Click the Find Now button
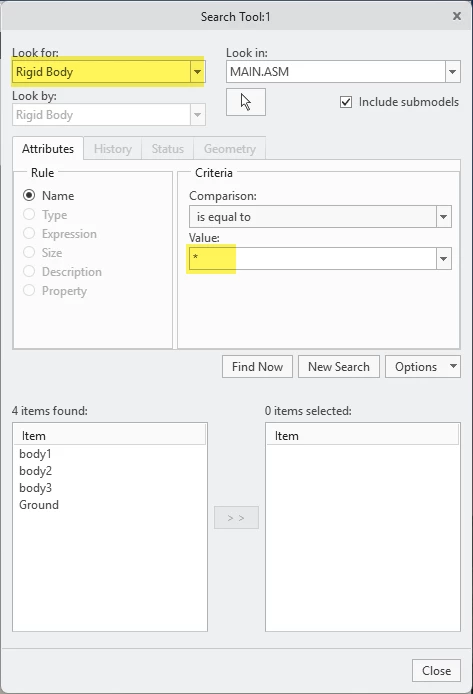This screenshot has height=694, width=473. click(x=257, y=366)
